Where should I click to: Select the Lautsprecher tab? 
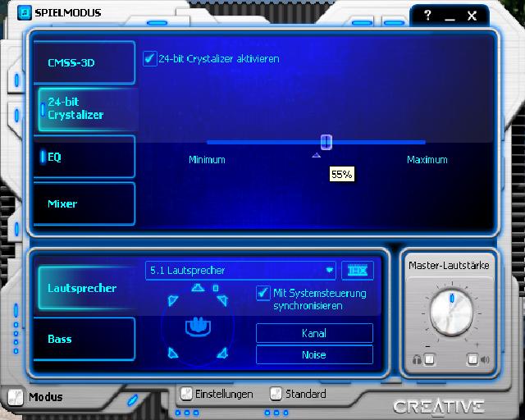click(x=87, y=288)
